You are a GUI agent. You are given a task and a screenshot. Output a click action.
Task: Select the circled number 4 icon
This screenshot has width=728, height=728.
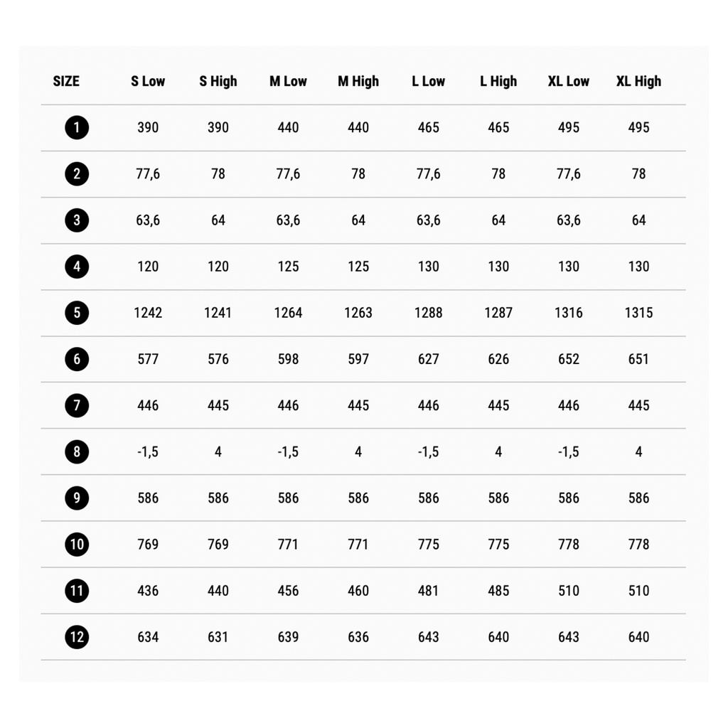[77, 267]
